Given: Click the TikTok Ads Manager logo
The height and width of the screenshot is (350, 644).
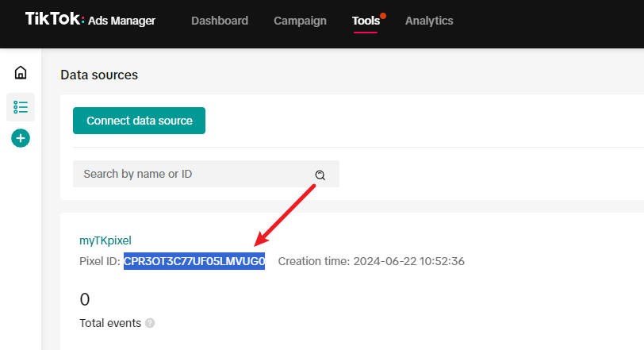Looking at the screenshot, I should (x=90, y=20).
